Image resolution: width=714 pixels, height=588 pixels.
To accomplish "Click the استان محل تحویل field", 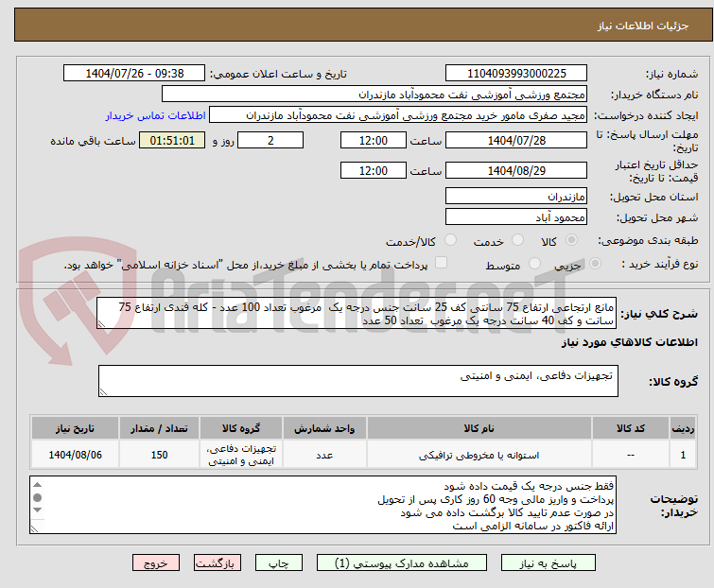I will [x=516, y=196].
